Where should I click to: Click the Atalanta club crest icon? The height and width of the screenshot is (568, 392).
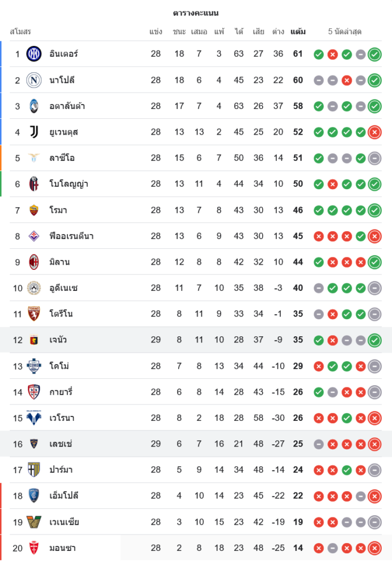pyautogui.click(x=34, y=106)
